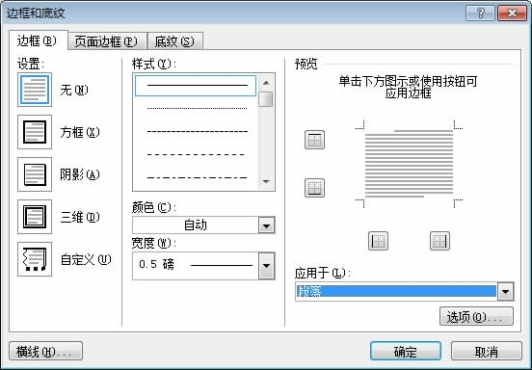Close the 边框和底纹 dialog
532x370 pixels.
[x=512, y=13]
